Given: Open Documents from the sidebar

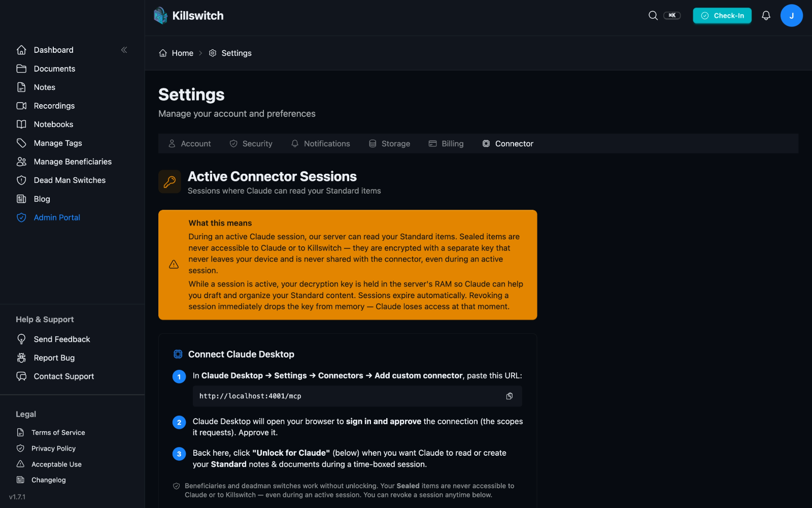Looking at the screenshot, I should point(54,69).
